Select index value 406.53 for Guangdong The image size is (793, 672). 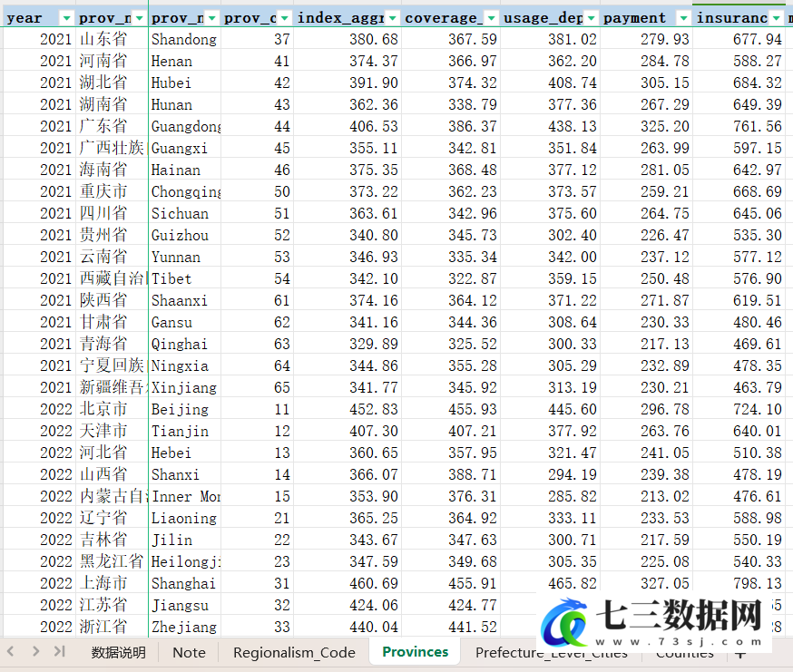click(x=348, y=126)
